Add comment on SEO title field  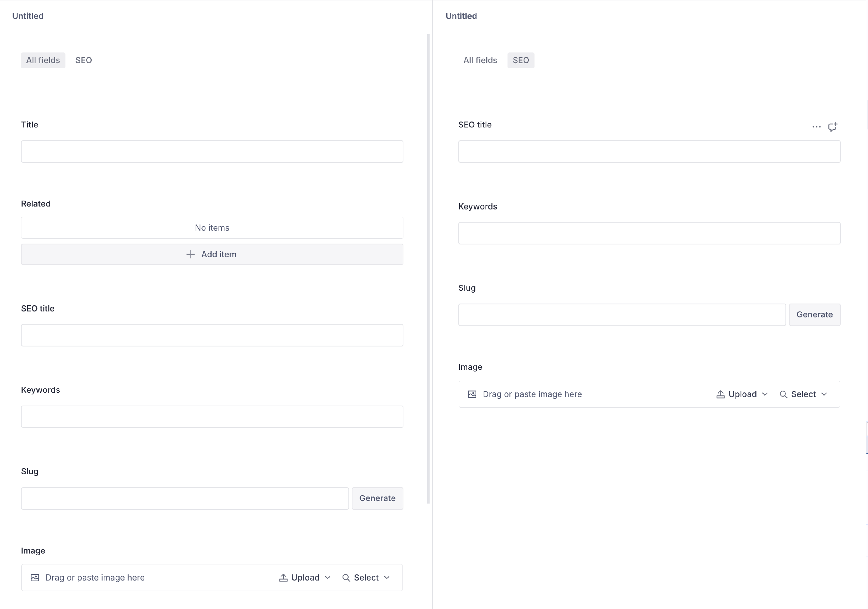pos(833,127)
